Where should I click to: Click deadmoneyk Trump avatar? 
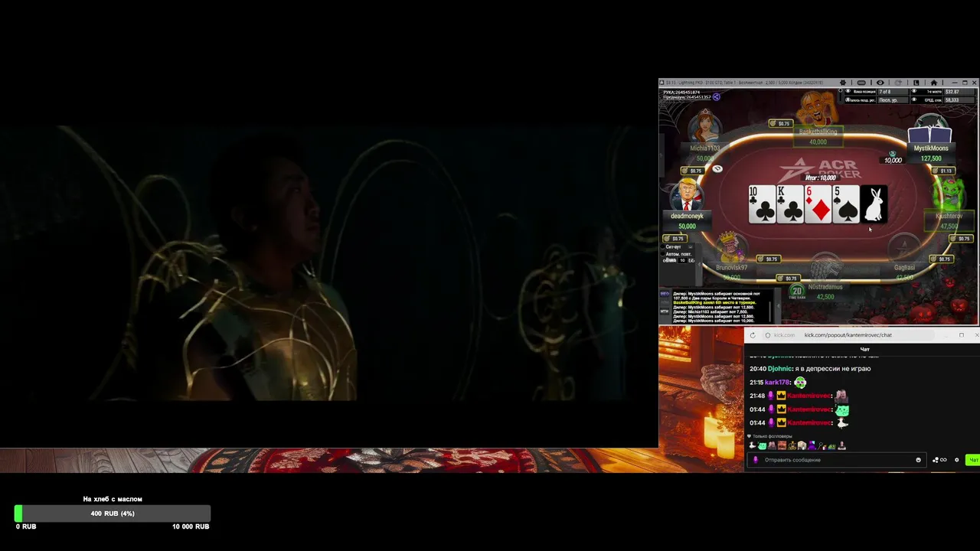(687, 194)
